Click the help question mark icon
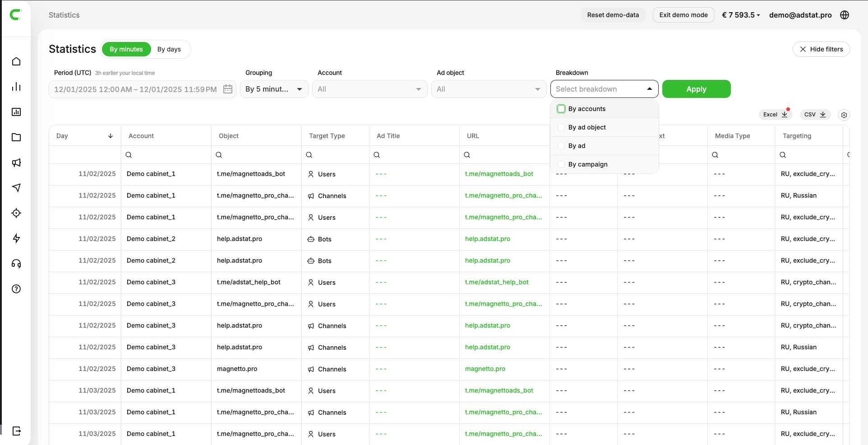The image size is (868, 445). tap(16, 289)
